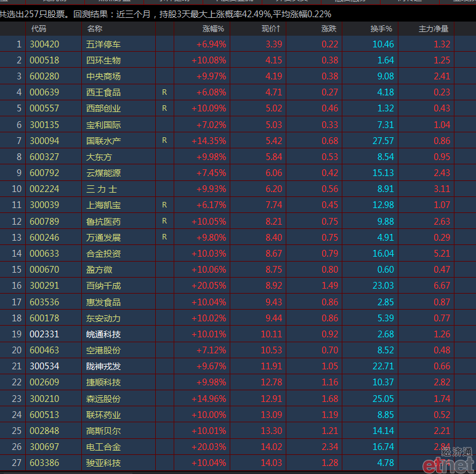Click change 2.34 of 电工合金
The height and width of the screenshot is (474, 476).
point(330,447)
